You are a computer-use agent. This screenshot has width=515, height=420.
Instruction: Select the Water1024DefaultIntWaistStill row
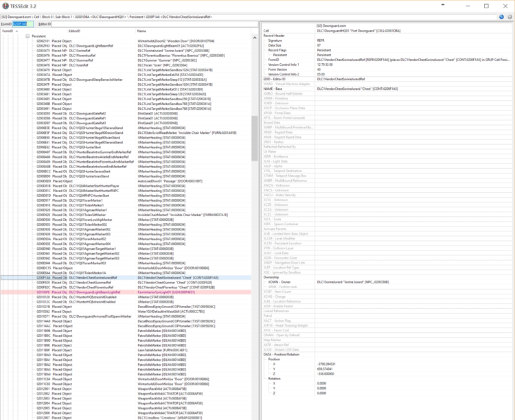126,312
